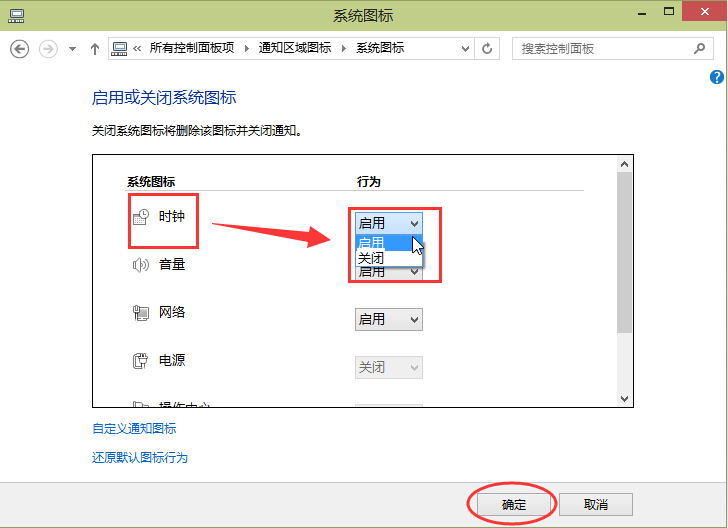Go up one folder level arrow
The height and width of the screenshot is (528, 728).
pyautogui.click(x=95, y=48)
